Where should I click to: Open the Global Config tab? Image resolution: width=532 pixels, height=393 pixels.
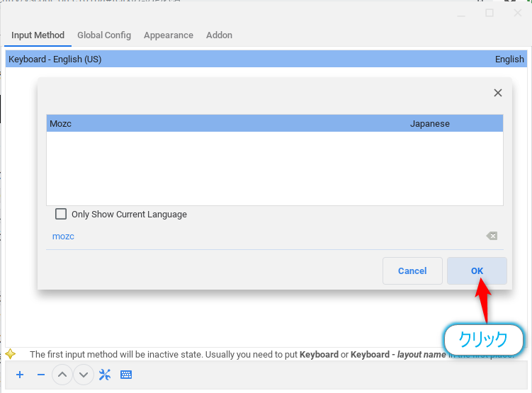(x=104, y=35)
